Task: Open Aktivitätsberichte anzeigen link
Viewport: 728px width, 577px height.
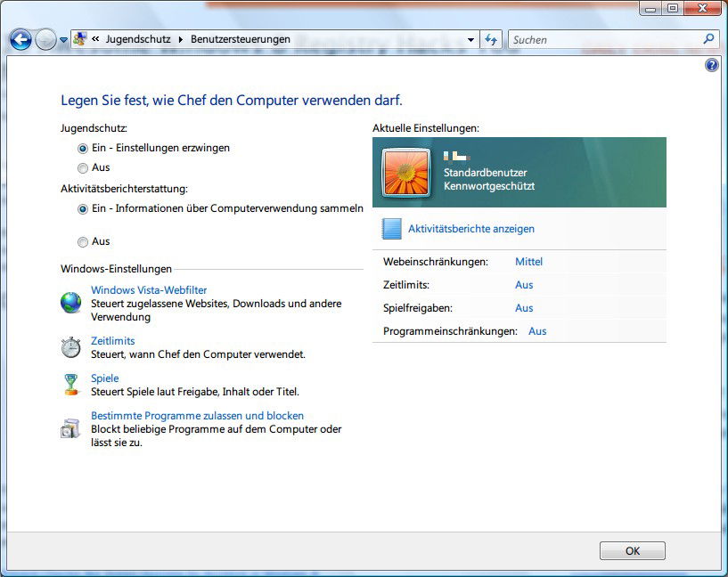Action: click(471, 229)
